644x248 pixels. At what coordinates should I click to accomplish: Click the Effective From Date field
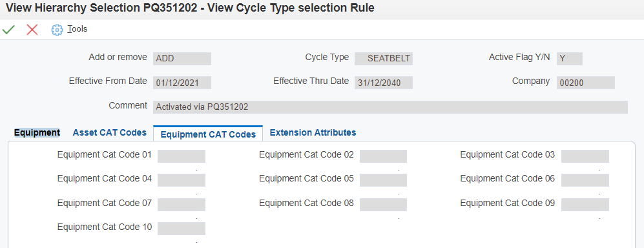coord(182,83)
